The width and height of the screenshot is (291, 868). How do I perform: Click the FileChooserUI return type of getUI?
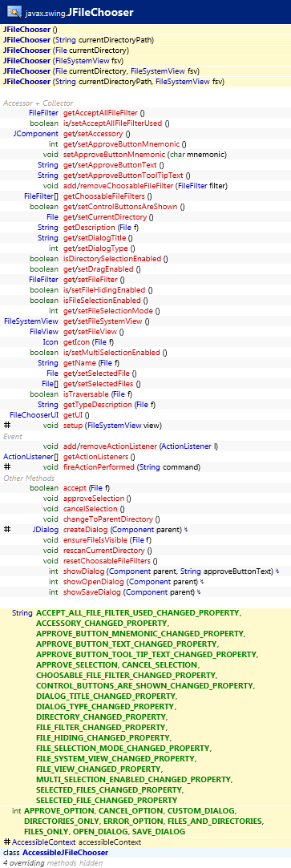[34, 414]
